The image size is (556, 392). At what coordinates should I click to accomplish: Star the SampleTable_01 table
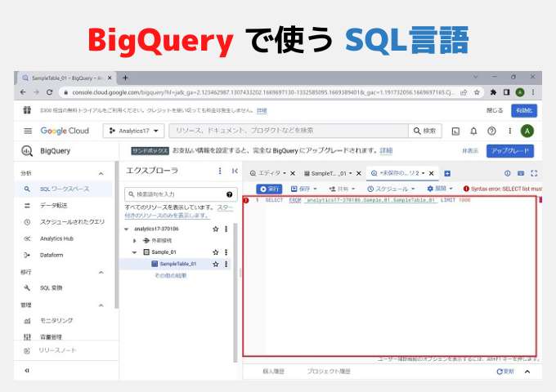pyautogui.click(x=215, y=264)
